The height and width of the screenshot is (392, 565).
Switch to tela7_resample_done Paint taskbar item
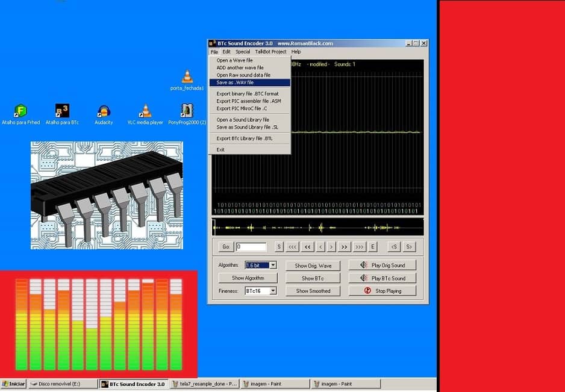[x=205, y=384]
